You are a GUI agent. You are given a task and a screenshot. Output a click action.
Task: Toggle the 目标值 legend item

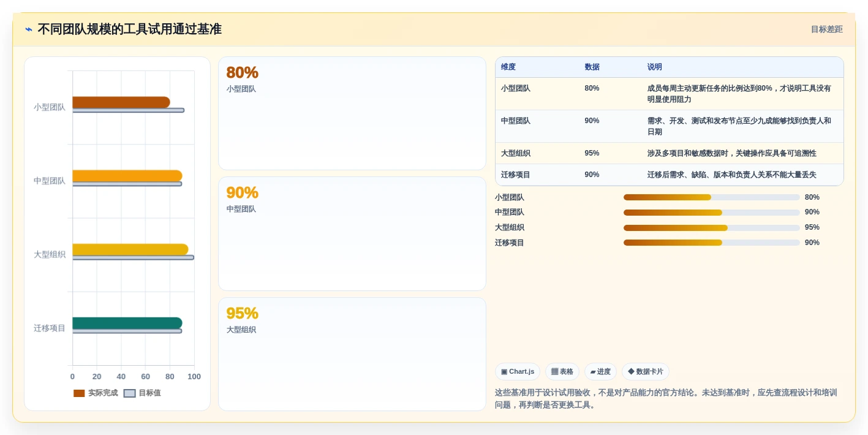[143, 393]
